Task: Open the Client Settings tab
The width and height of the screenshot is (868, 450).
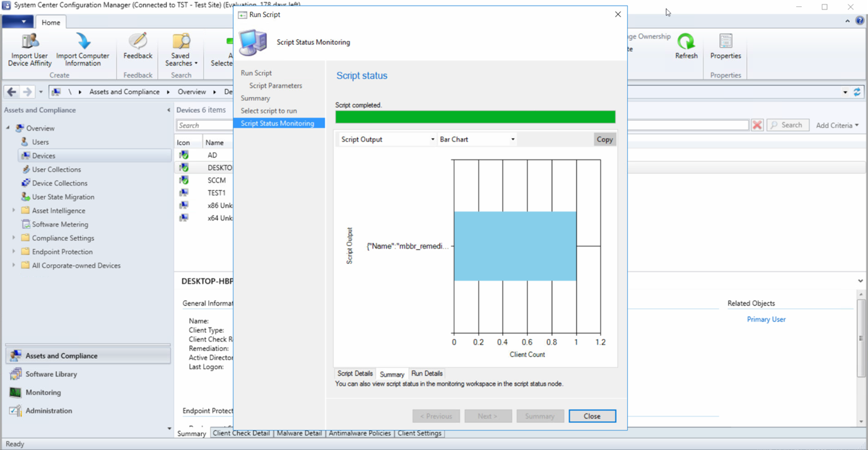Action: 419,434
